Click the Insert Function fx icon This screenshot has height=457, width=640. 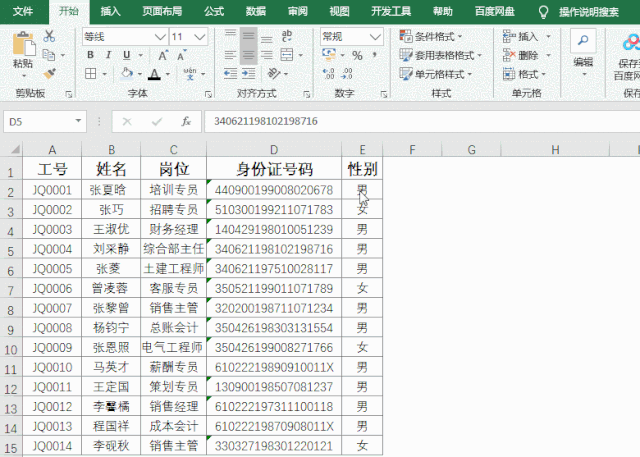pyautogui.click(x=186, y=122)
